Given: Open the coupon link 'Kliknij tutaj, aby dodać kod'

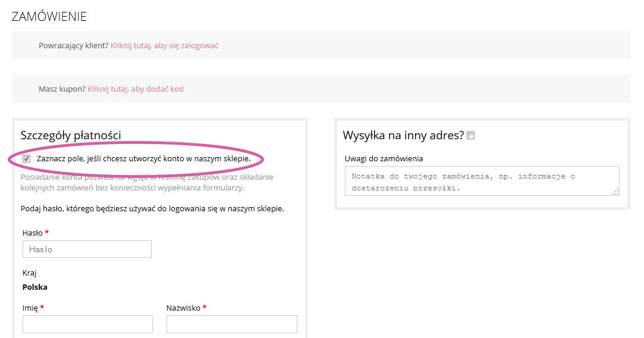Looking at the screenshot, I should pyautogui.click(x=136, y=89).
